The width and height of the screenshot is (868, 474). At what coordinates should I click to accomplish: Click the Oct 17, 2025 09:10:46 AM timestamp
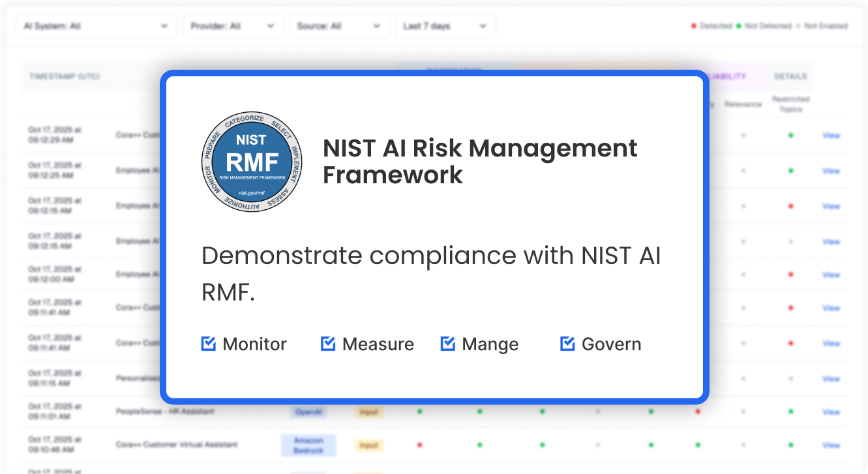(55, 445)
